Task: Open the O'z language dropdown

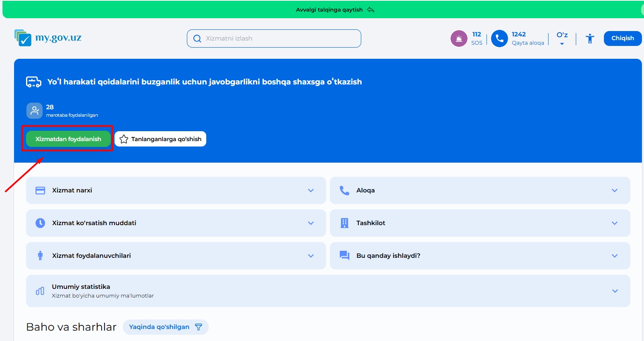Action: (562, 38)
